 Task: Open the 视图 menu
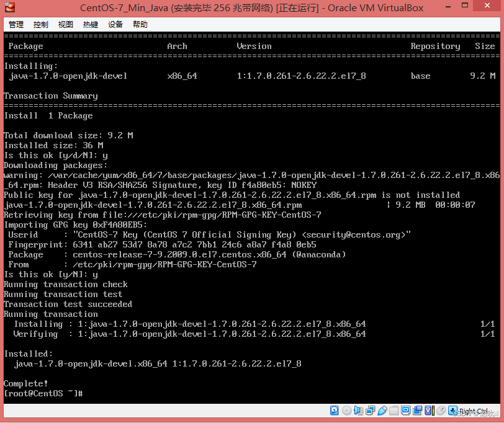coord(66,24)
